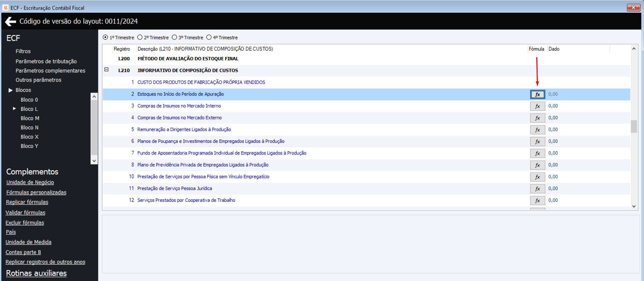
Task: Select Bloco X in the sidebar
Action: [x=30, y=137]
